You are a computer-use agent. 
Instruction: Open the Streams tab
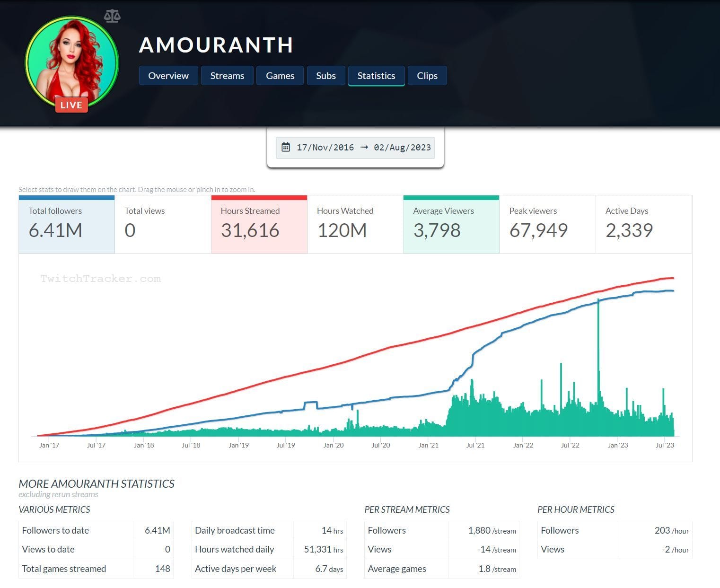coord(227,75)
